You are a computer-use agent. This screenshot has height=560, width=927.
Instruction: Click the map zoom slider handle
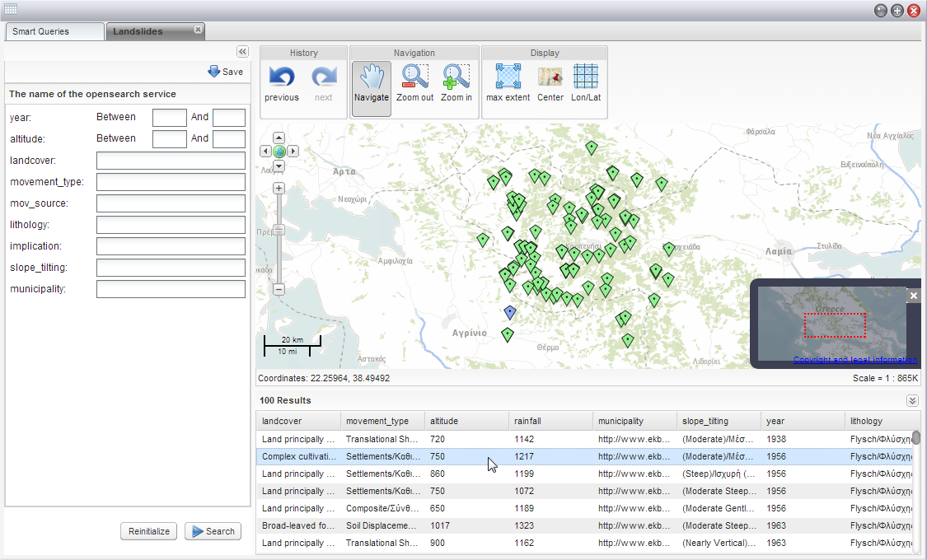click(x=279, y=230)
